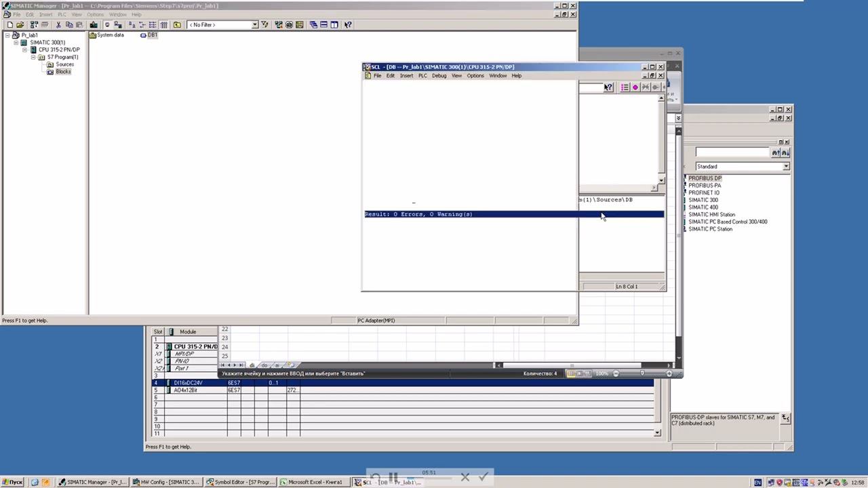
Task: Click the 100% zoom level in Excel
Action: [601, 373]
